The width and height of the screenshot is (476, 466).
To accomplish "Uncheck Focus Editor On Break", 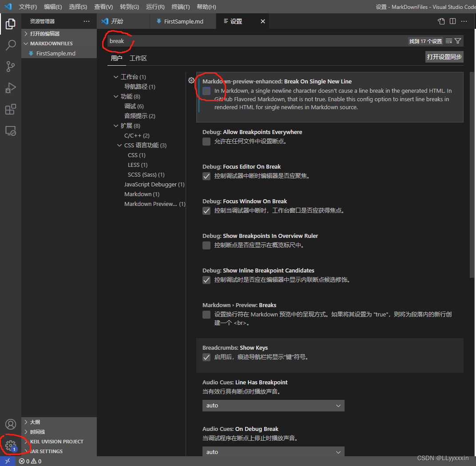I will 206,176.
